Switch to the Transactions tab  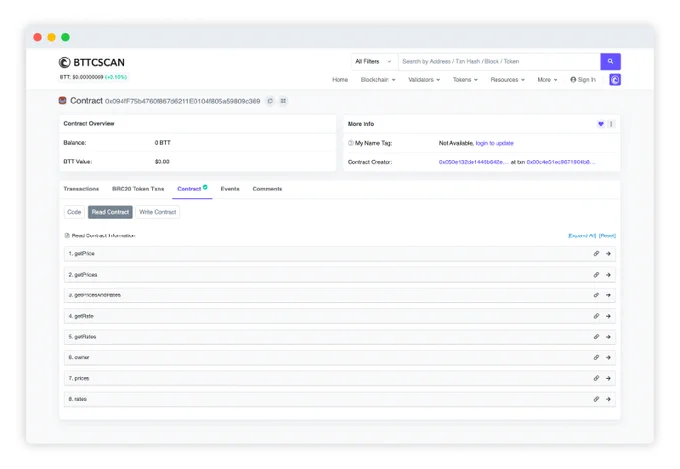point(81,189)
